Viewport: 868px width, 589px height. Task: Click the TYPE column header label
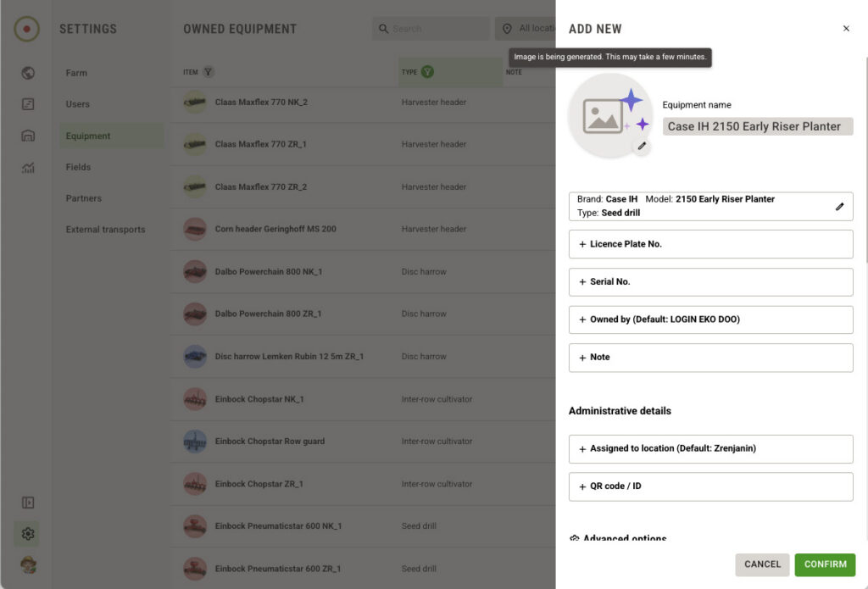(x=409, y=72)
